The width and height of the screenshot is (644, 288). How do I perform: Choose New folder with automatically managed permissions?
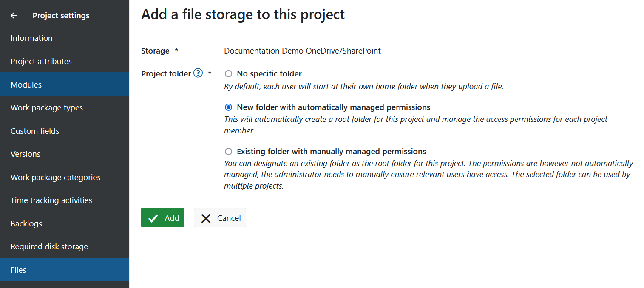pyautogui.click(x=229, y=107)
